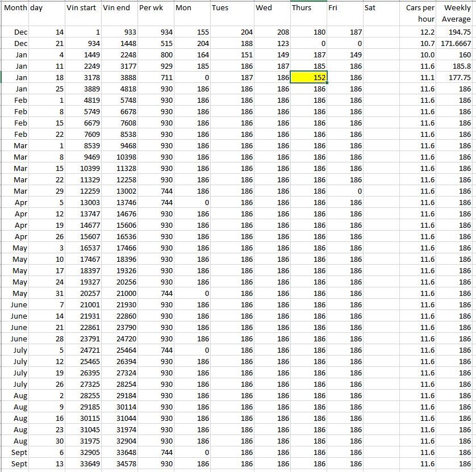Screen dimensions: 476x472
Task: Select the Wed cell with value 208
Action: pyautogui.click(x=272, y=32)
